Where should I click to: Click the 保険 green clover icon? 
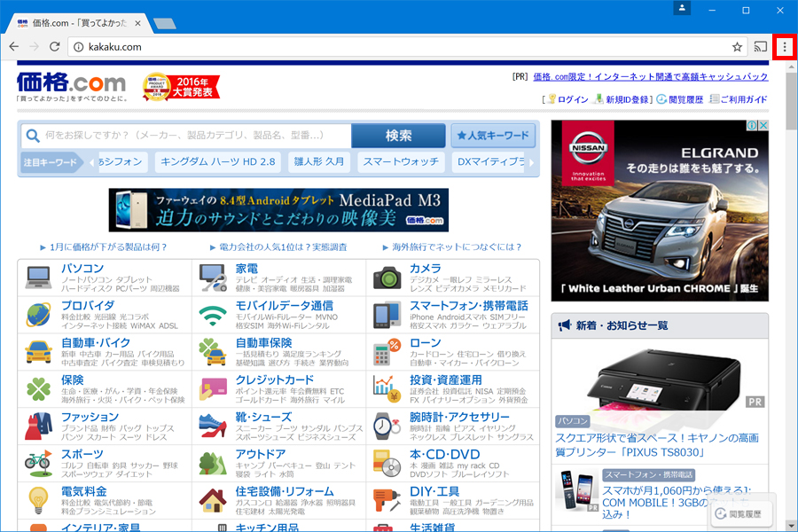pyautogui.click(x=39, y=389)
